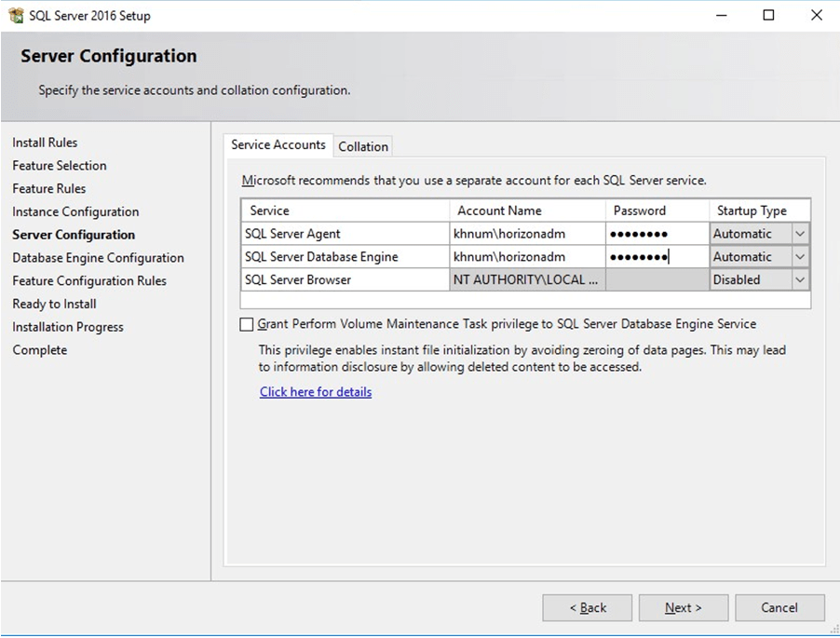
Task: Click the SQL Server Setup title bar icon
Action: coord(16,15)
